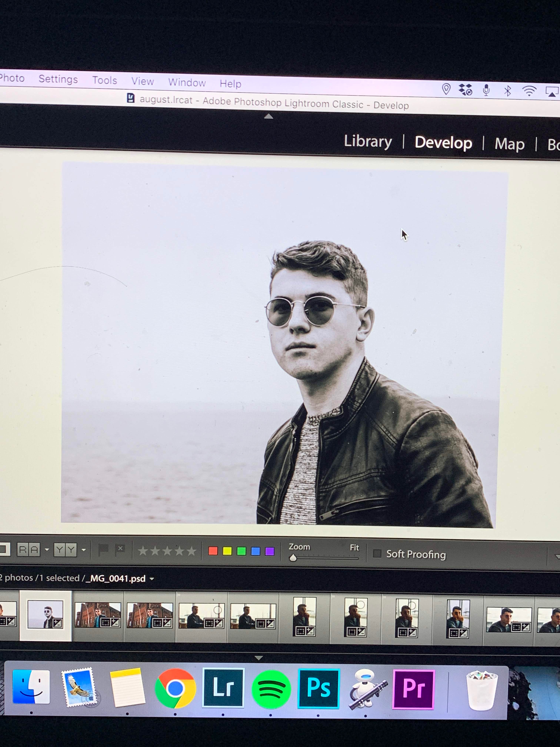This screenshot has height=747, width=560.
Task: Open the Y|Y compare view dropdown arrow
Action: [x=83, y=550]
